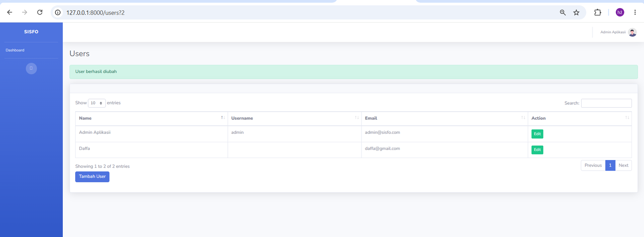Click the 'User berhasil diubah' alert message
This screenshot has height=237, width=644.
pos(353,72)
